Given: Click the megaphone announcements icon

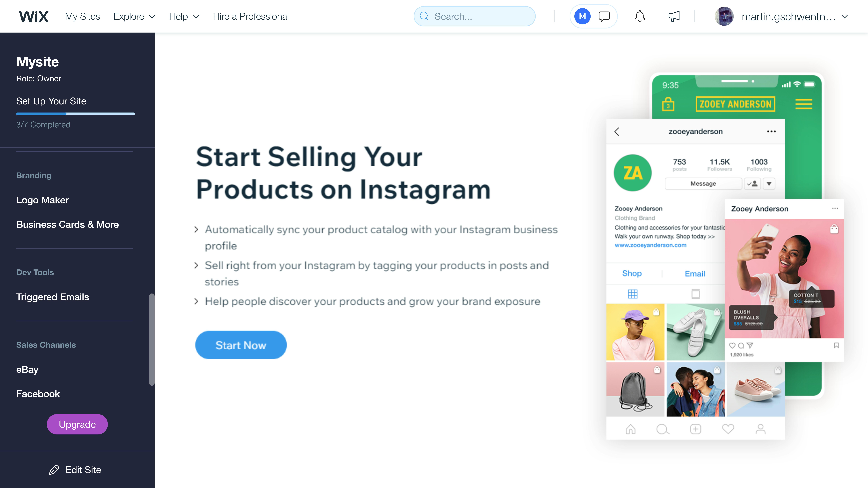Looking at the screenshot, I should point(674,16).
